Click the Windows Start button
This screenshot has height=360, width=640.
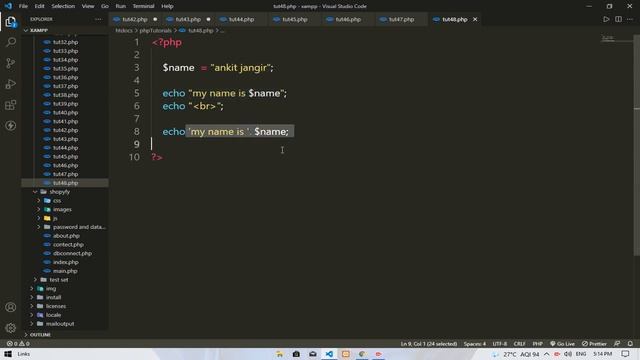click(x=8, y=354)
